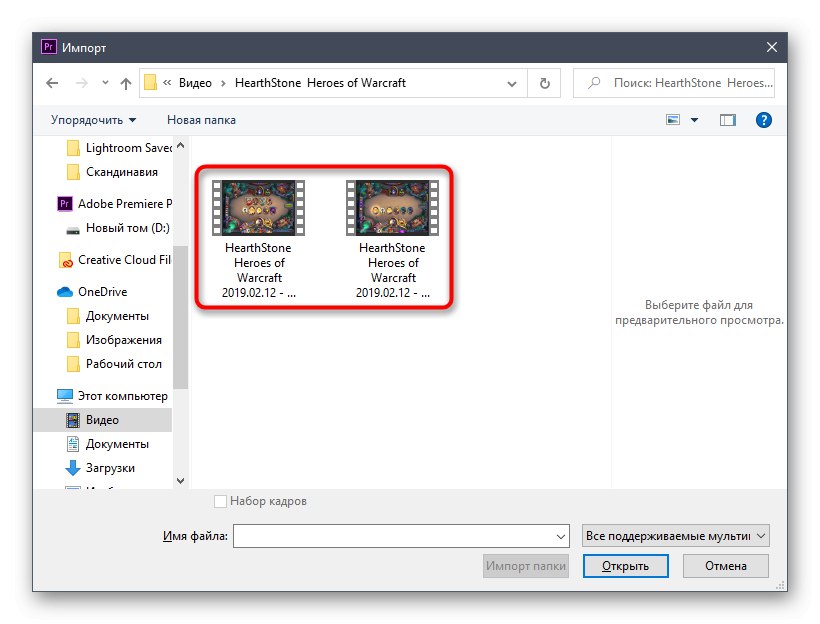Screen dimensions: 820x624
Task: Close the Импорт dialog
Action: 771,48
